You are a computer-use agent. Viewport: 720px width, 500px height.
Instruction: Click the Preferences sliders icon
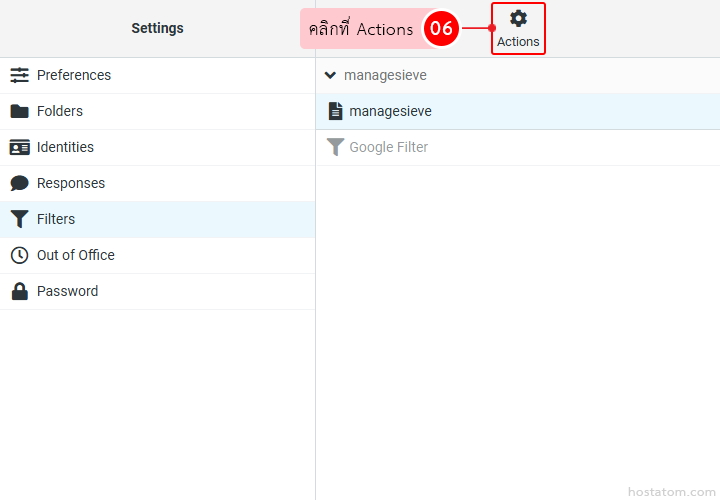pyautogui.click(x=19, y=75)
